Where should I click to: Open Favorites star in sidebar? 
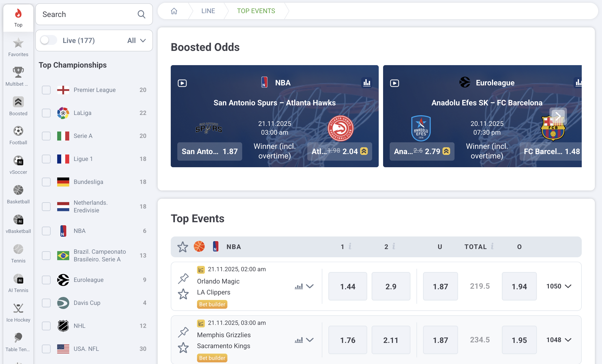click(x=18, y=47)
